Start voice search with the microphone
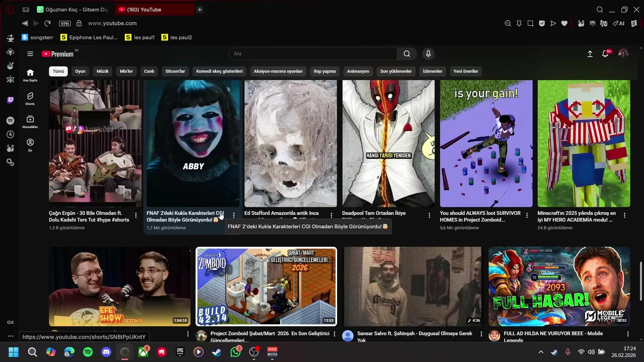This screenshot has height=362, width=644. point(428,54)
